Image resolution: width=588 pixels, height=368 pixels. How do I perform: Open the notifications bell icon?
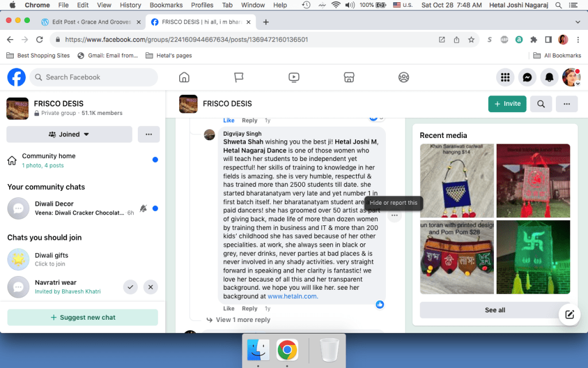[x=550, y=77]
